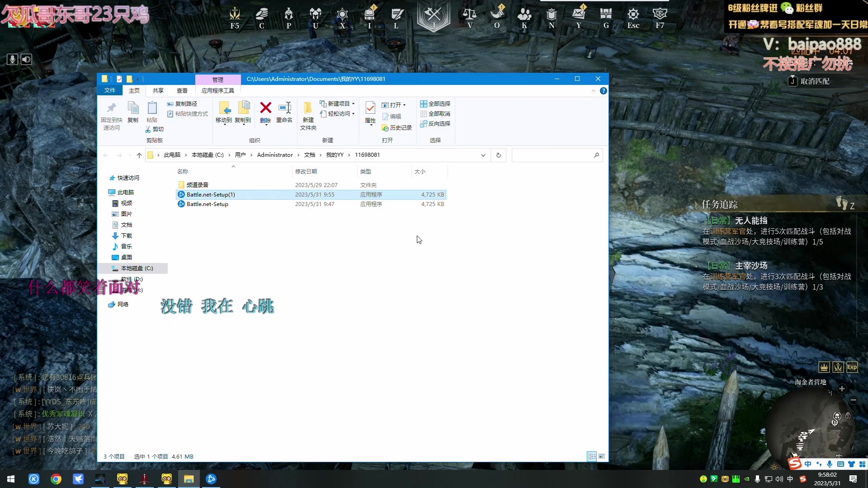Click the 管理 contextual tab
Screen dimensions: 868x488
point(218,80)
